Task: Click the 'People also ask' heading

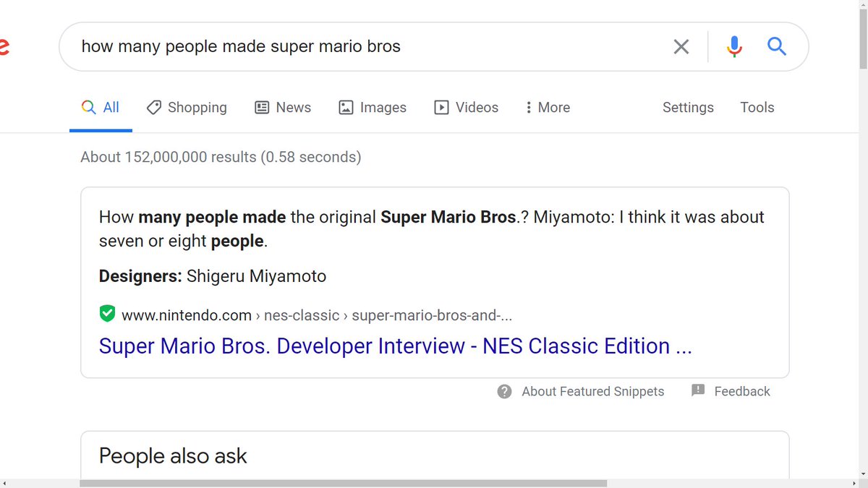Action: point(173,456)
